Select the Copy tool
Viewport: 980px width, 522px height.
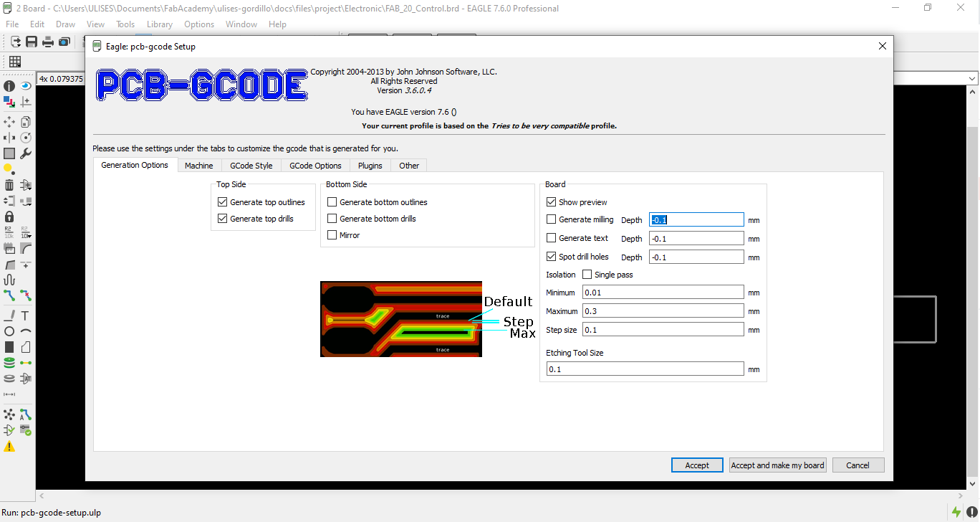pyautogui.click(x=26, y=122)
